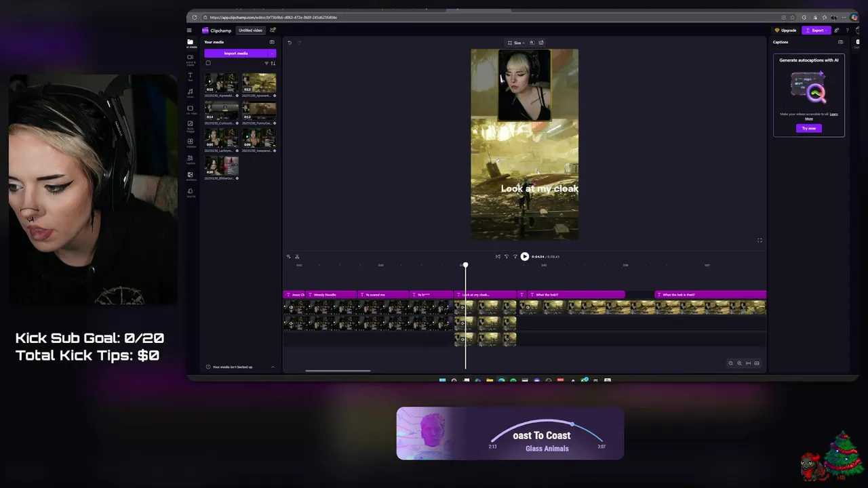Forward five seconds button
This screenshot has height=488, width=868.
(x=515, y=256)
